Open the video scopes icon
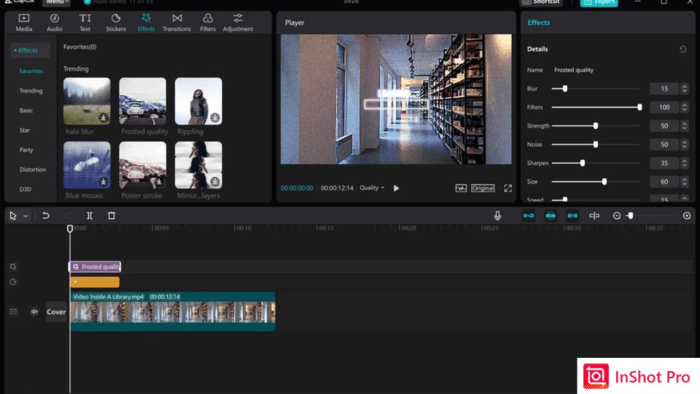The width and height of the screenshot is (700, 394). point(461,188)
